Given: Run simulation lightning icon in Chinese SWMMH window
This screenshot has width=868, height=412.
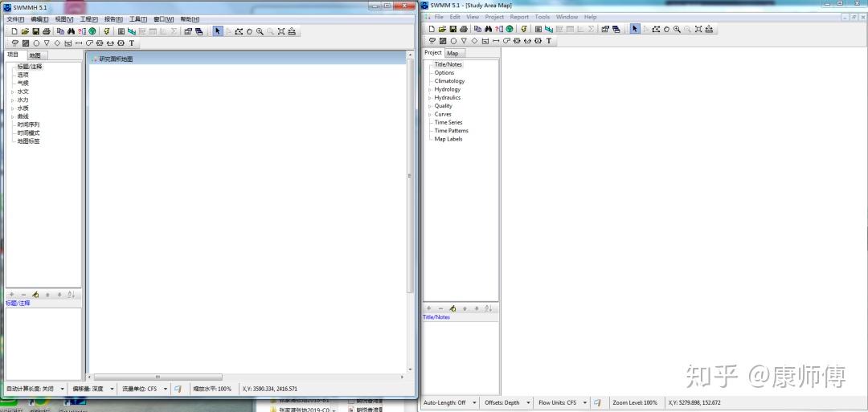Looking at the screenshot, I should pyautogui.click(x=107, y=31).
